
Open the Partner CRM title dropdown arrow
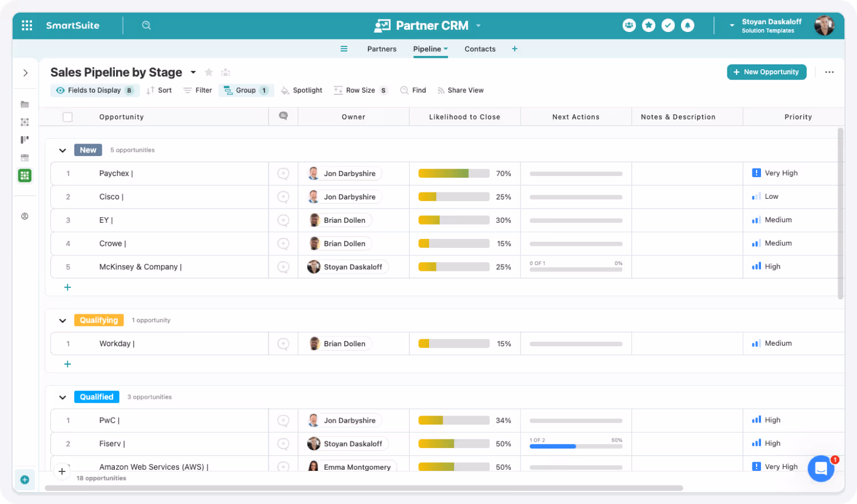pyautogui.click(x=478, y=26)
